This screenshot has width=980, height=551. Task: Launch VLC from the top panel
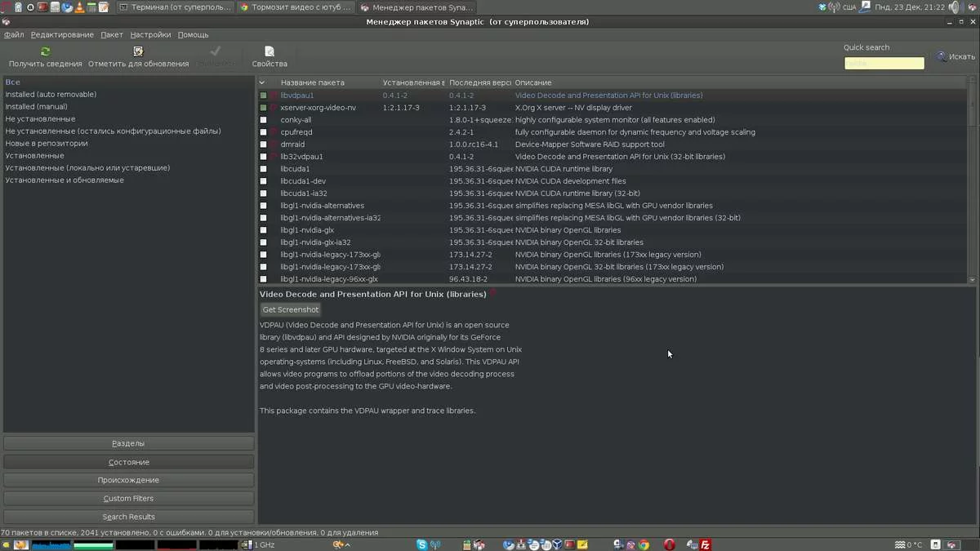coord(79,7)
